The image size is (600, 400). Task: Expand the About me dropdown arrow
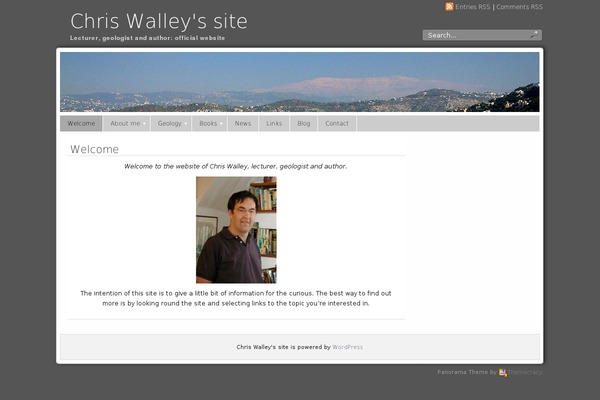[144, 124]
